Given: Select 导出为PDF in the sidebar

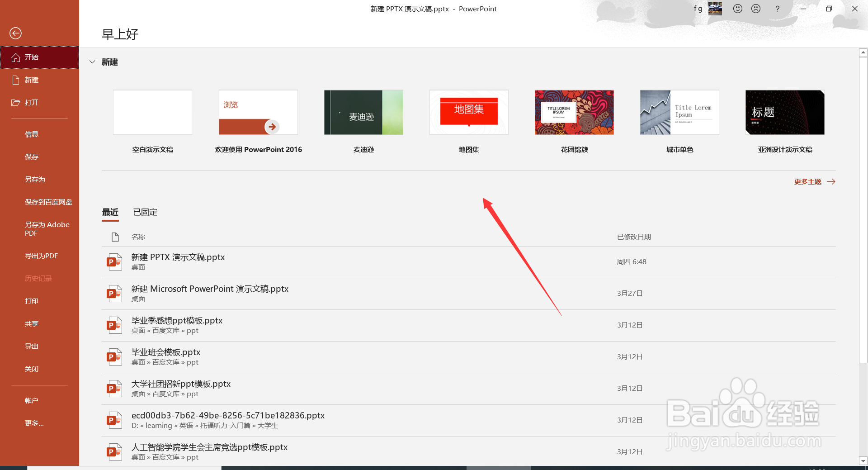Looking at the screenshot, I should (x=41, y=256).
